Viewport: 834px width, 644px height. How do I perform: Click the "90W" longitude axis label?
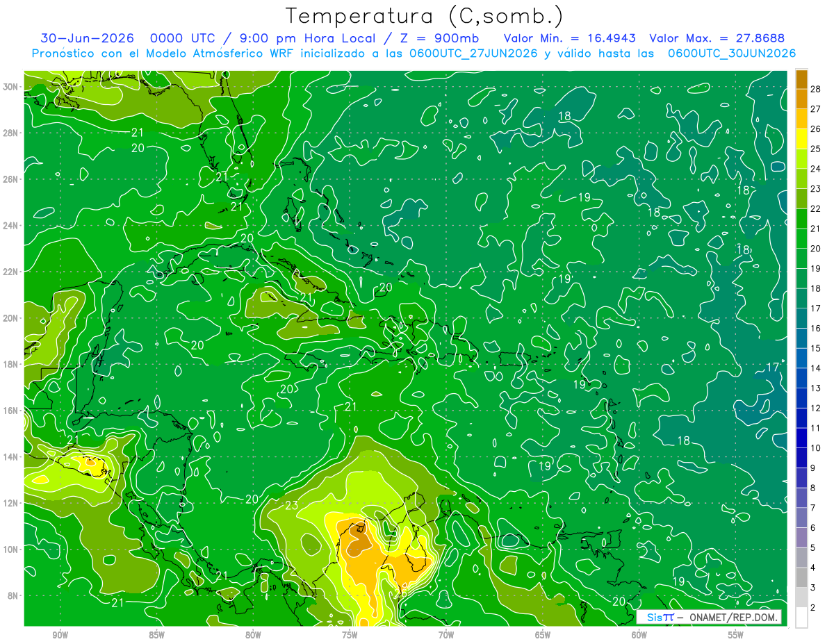(60, 635)
